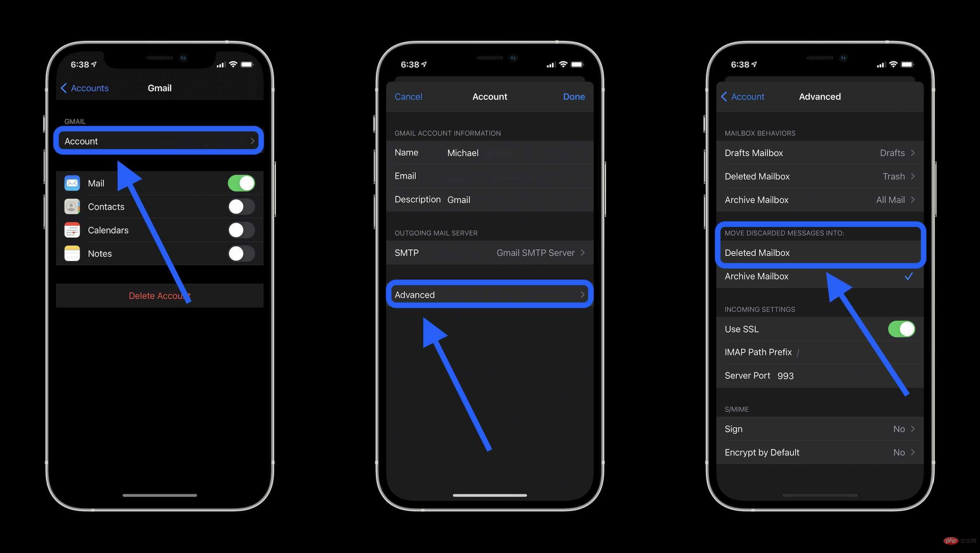Tap Delete Account text link
This screenshot has width=980, height=553.
(x=159, y=295)
